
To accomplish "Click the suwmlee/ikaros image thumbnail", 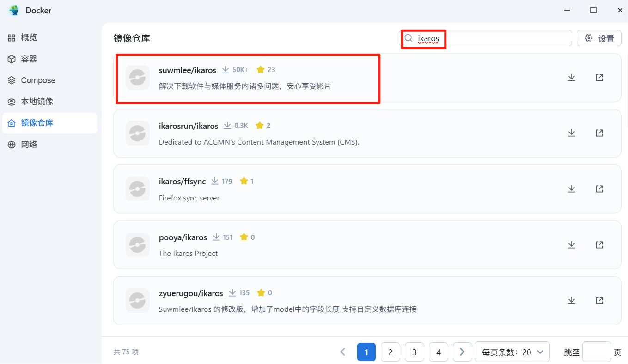I will [137, 77].
